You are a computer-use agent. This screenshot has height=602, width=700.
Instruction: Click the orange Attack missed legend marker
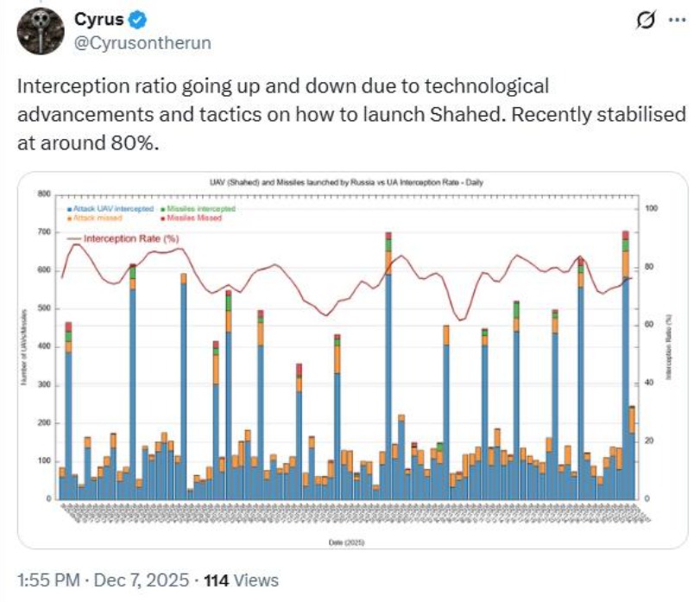70,219
